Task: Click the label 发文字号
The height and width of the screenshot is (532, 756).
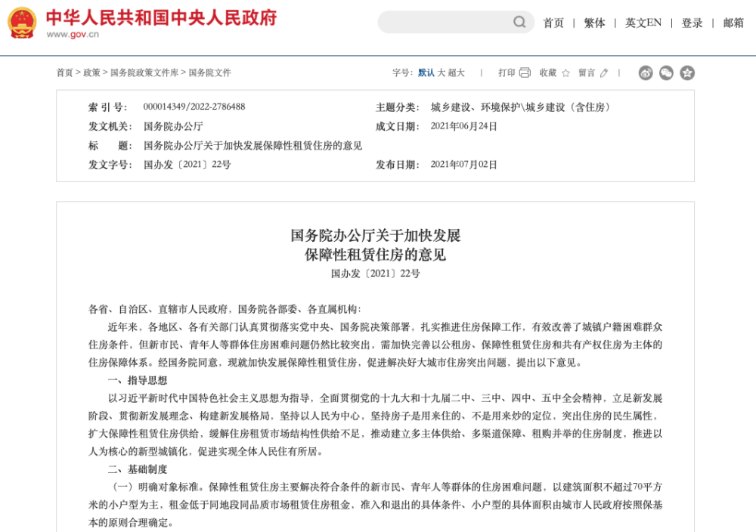Action: (x=110, y=165)
